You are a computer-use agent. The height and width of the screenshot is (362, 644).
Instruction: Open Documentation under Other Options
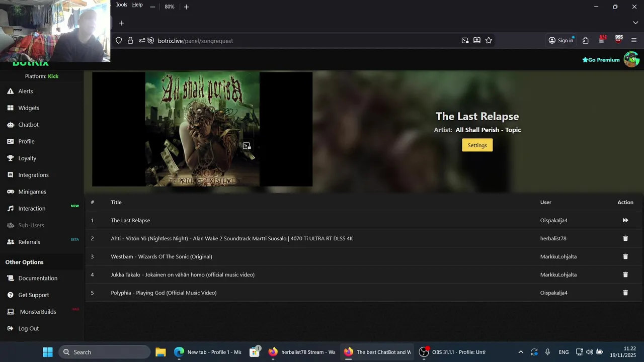coord(38,278)
